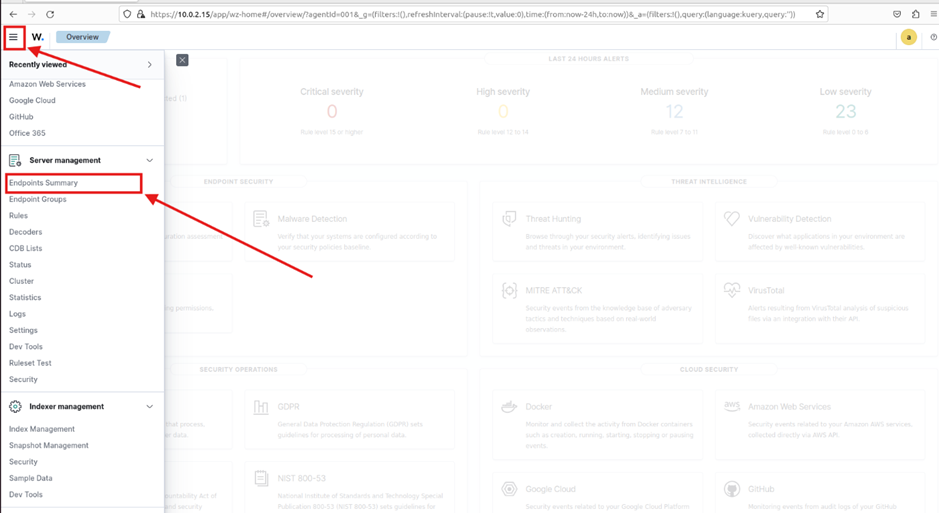Screen dimensions: 939x513
Task: Toggle the hamburger navigation menu
Action: click(13, 37)
